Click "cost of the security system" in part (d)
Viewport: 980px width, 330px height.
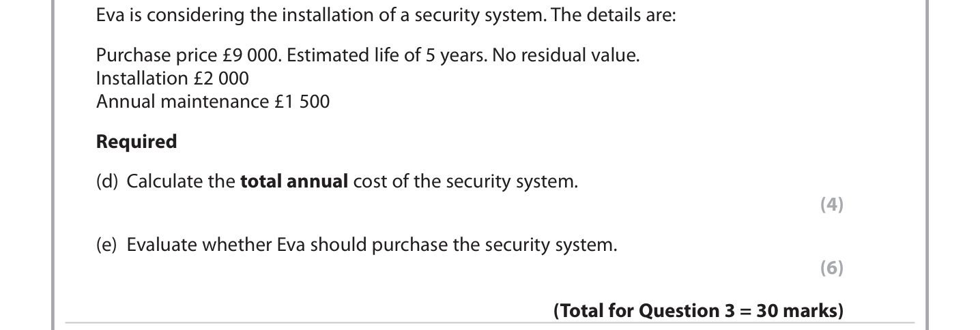click(x=465, y=182)
